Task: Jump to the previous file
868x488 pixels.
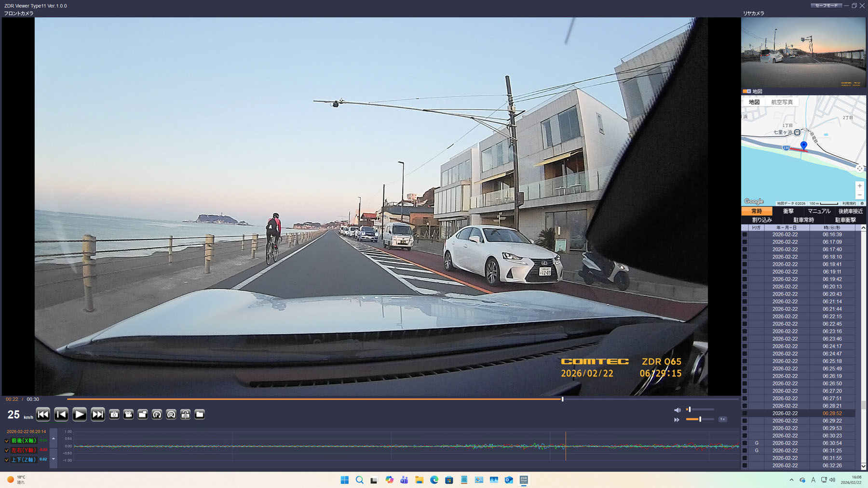Action: (x=43, y=414)
